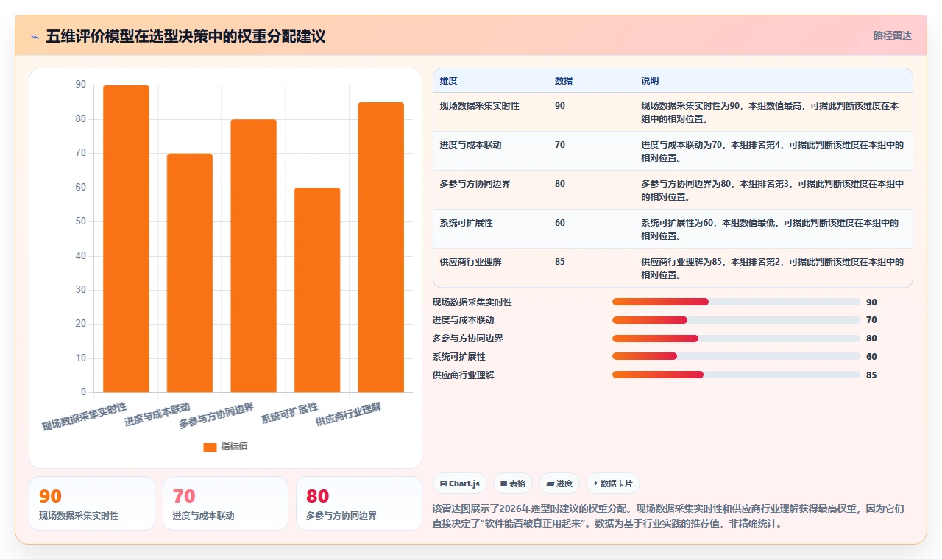Click the 数据卡片 tag chip
The width and height of the screenshot is (942, 560).
(x=613, y=483)
